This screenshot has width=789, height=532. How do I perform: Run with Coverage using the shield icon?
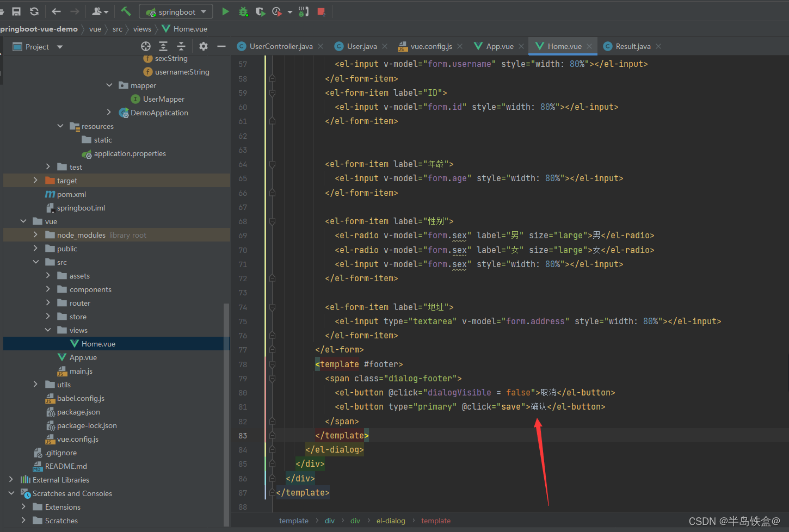pos(260,11)
